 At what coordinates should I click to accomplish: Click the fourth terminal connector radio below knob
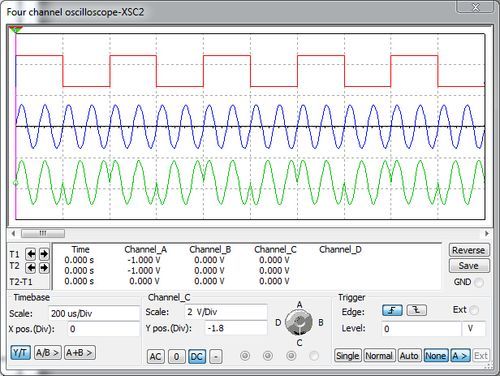[314, 356]
